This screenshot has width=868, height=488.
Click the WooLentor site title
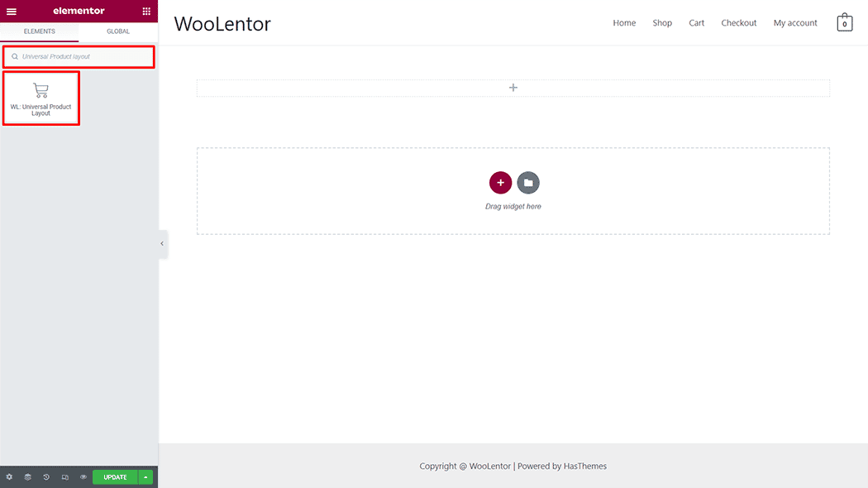(x=222, y=24)
